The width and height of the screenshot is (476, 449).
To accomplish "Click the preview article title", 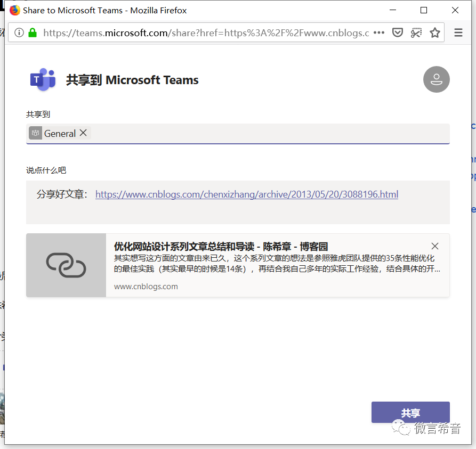I will tap(221, 247).
